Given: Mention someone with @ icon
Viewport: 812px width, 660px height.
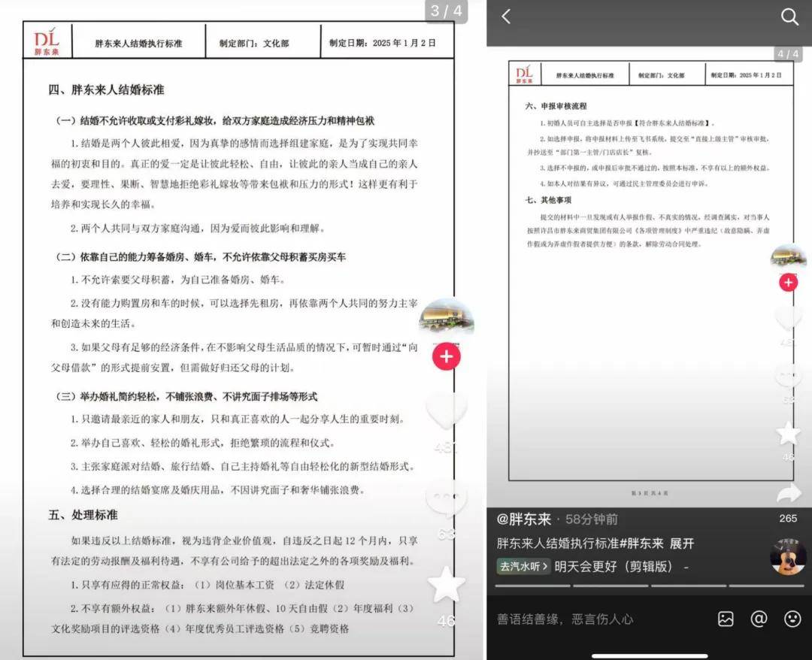Looking at the screenshot, I should click(x=759, y=619).
